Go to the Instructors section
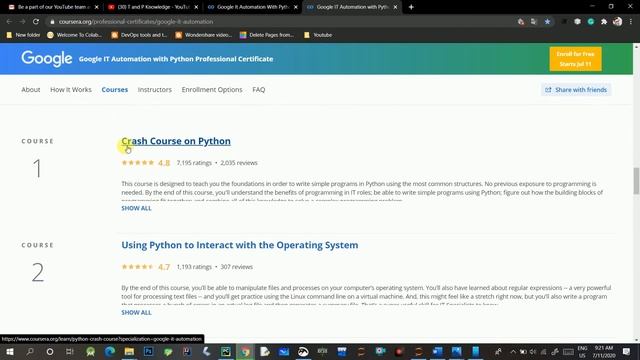 [155, 89]
